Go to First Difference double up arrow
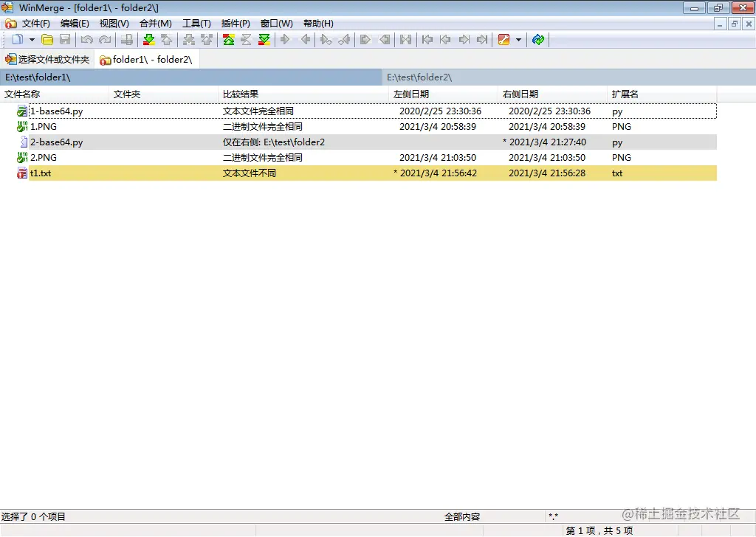The width and height of the screenshot is (756, 537). [229, 40]
